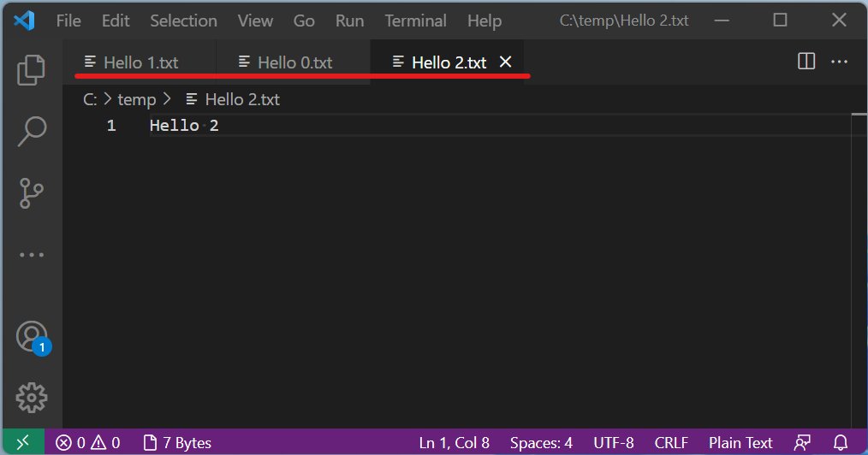Open the Accounts menu with badge
This screenshot has height=455, width=868.
[33, 337]
